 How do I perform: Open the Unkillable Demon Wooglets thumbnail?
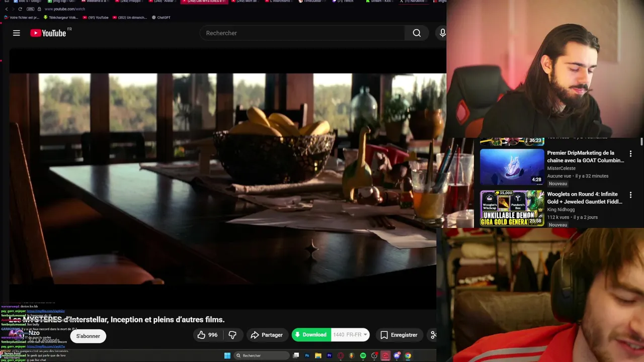point(512,209)
